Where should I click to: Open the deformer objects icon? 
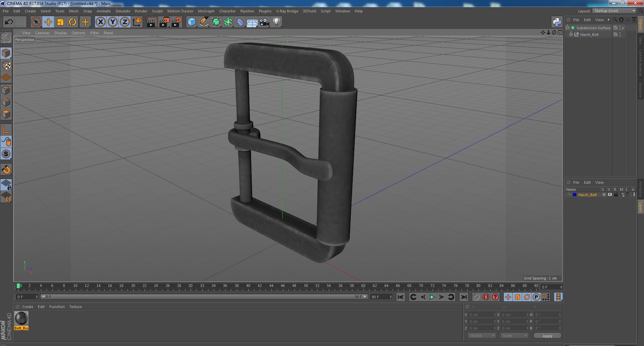pos(240,22)
